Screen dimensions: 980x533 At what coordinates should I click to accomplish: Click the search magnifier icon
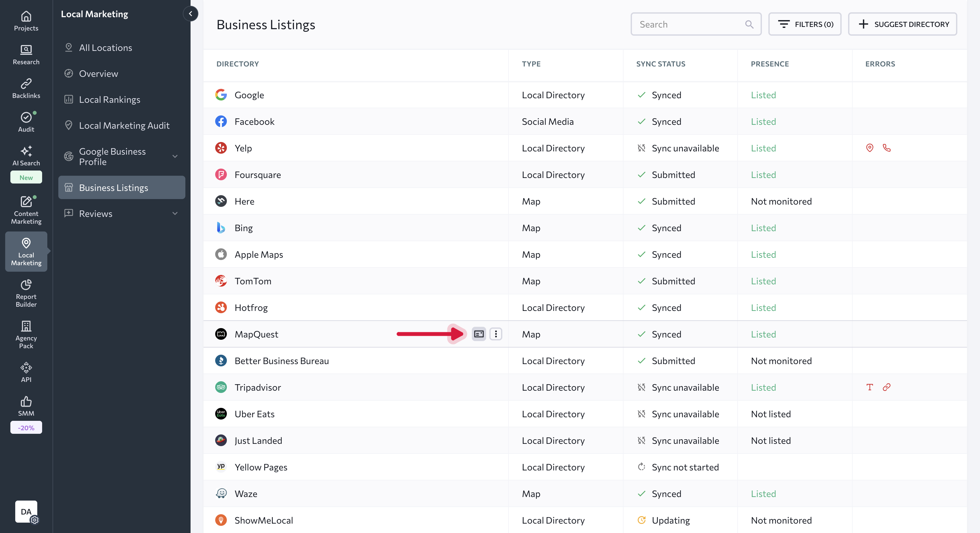749,24
